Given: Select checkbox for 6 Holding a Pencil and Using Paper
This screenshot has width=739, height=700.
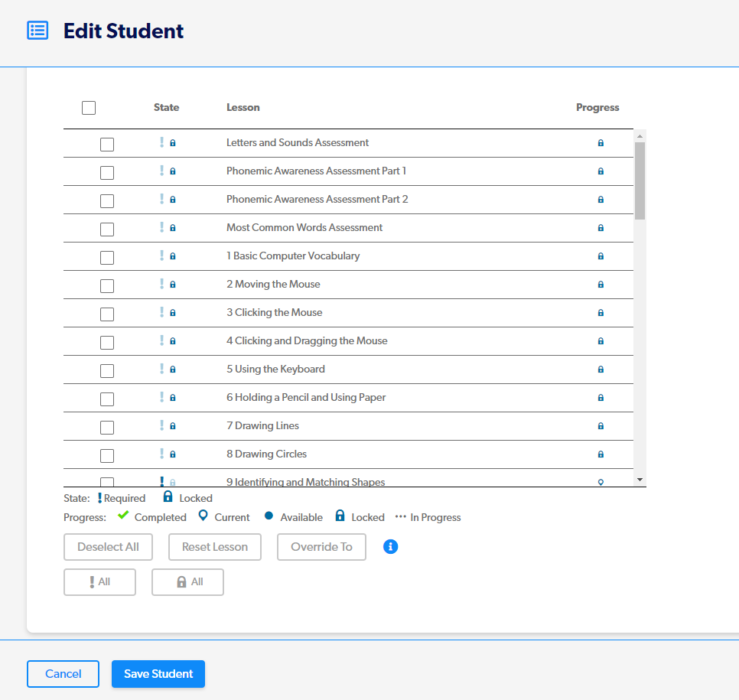Looking at the screenshot, I should coord(107,399).
